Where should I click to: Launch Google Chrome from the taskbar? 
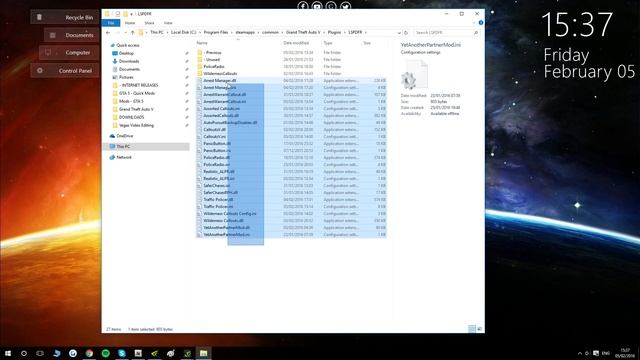[x=89, y=353]
